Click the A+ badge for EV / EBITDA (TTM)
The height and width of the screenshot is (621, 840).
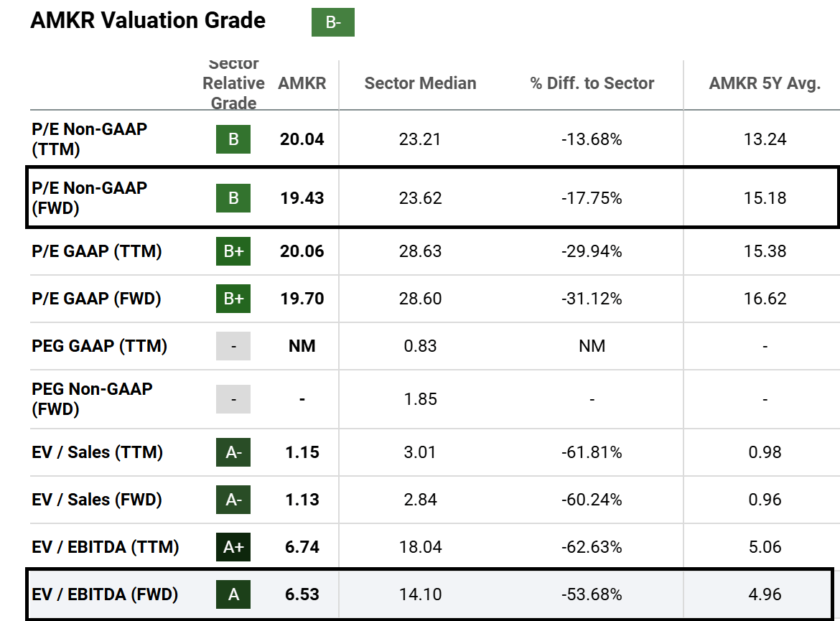233,546
